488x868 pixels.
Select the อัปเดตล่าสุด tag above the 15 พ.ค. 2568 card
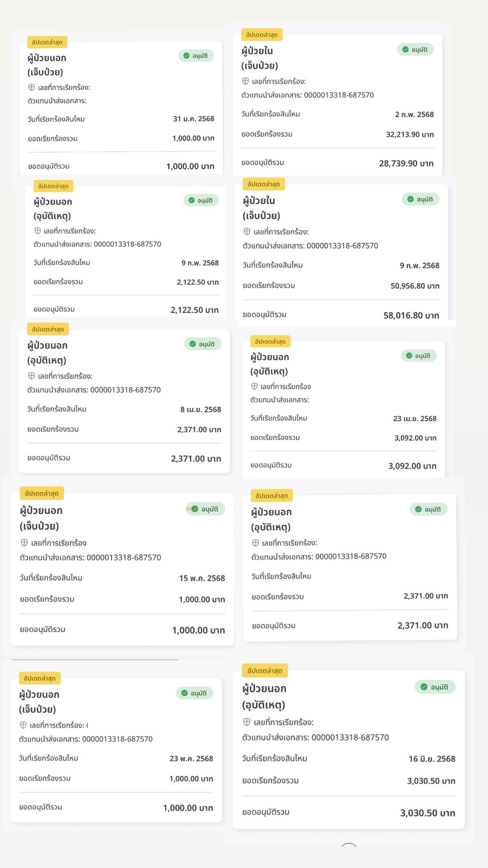tap(42, 493)
